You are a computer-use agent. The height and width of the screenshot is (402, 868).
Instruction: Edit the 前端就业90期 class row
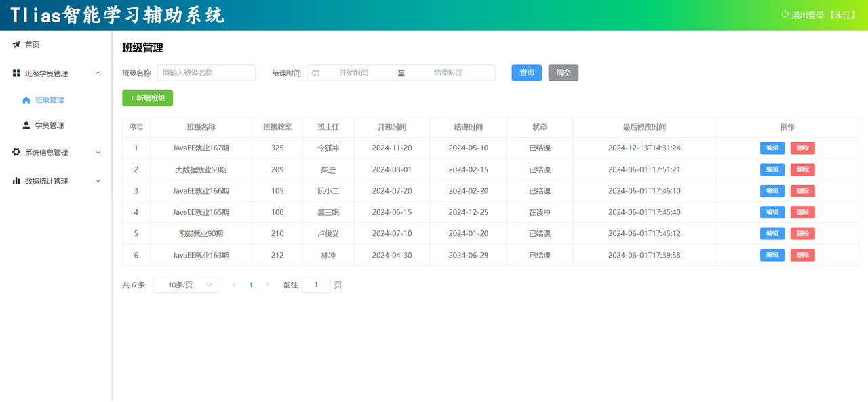[772, 233]
